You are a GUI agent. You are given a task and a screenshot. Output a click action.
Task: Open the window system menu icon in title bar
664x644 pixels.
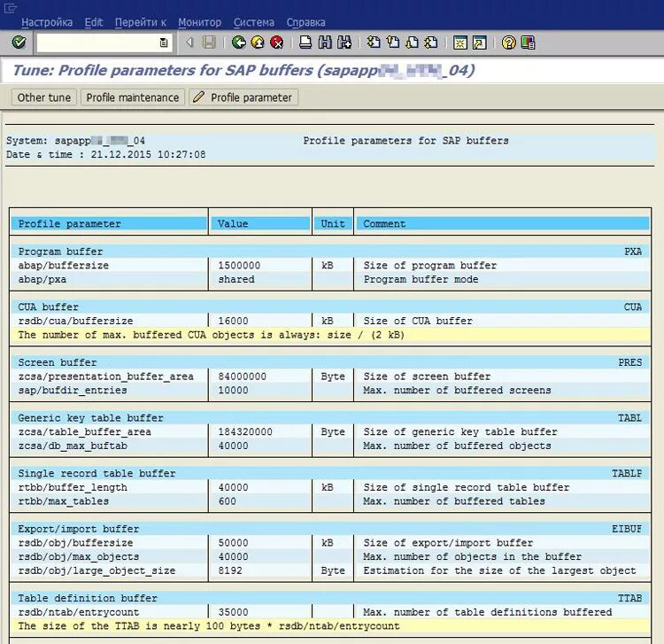click(x=10, y=8)
